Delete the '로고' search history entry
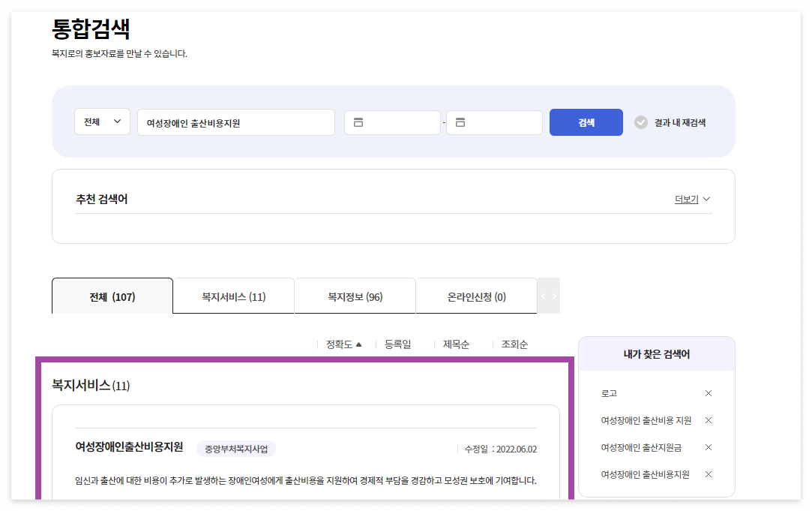Viewport: 812px width, 511px height. (x=709, y=392)
